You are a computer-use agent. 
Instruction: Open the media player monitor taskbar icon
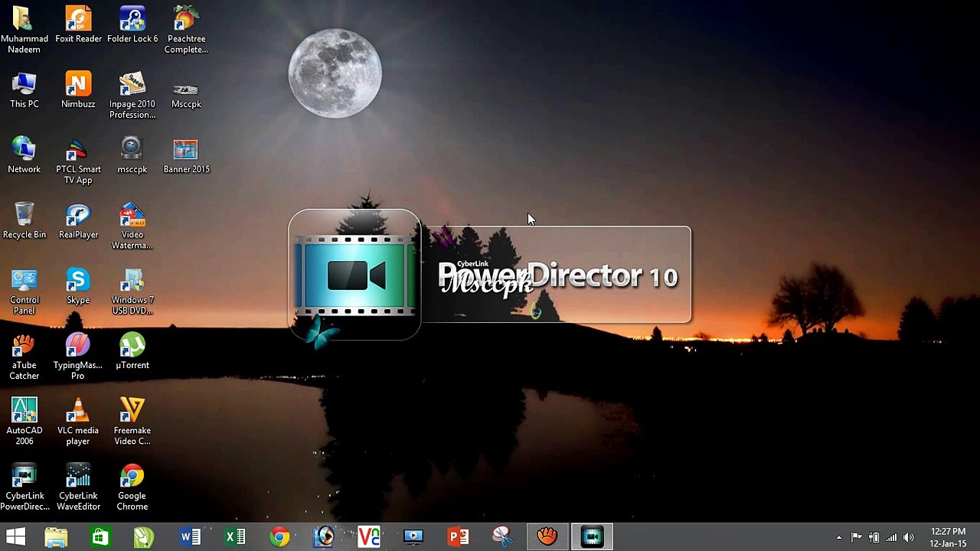click(413, 537)
